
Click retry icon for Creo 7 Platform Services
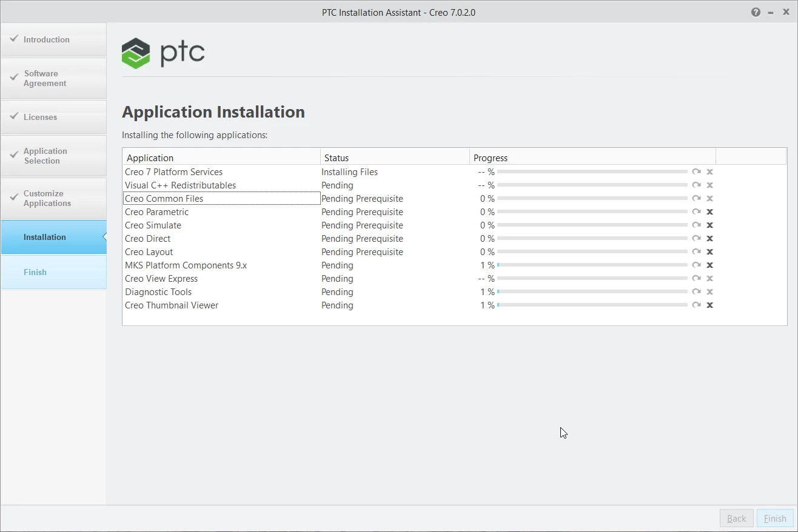click(696, 172)
